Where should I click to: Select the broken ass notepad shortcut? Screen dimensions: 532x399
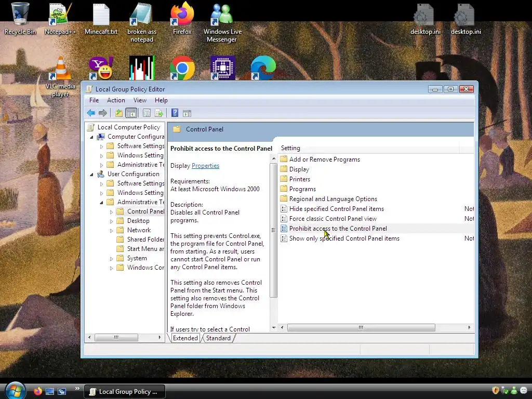pyautogui.click(x=141, y=23)
